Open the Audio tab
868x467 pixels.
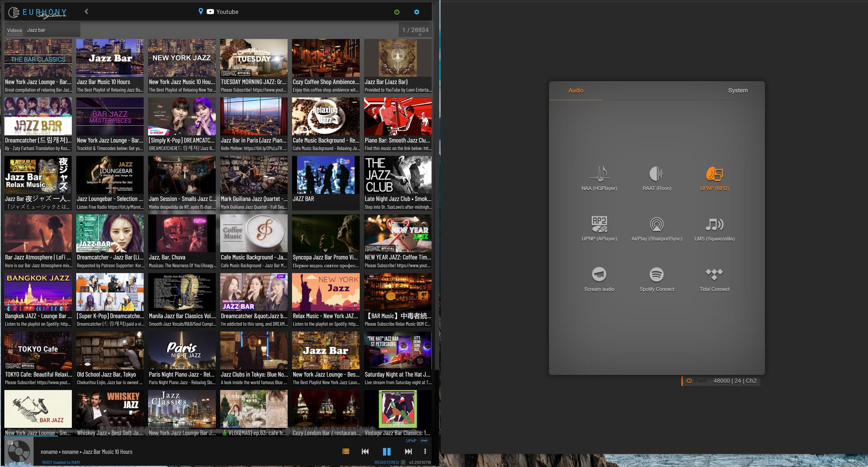[576, 90]
